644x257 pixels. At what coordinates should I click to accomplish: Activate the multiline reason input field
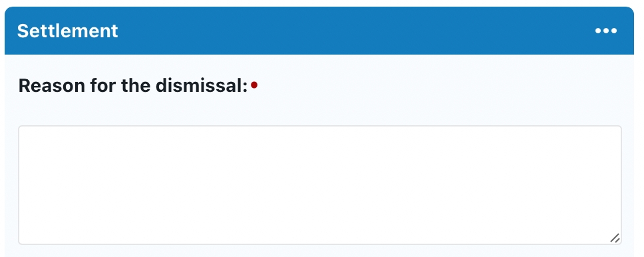[x=319, y=185]
